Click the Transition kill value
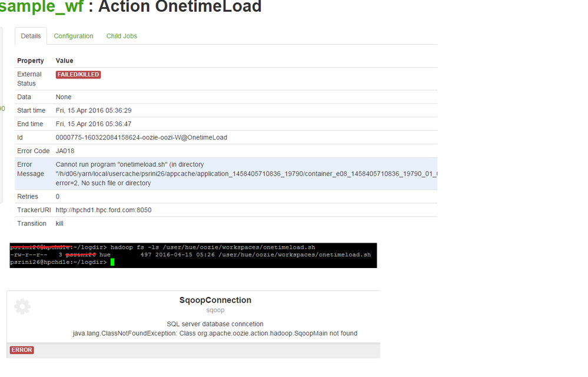 click(x=59, y=224)
